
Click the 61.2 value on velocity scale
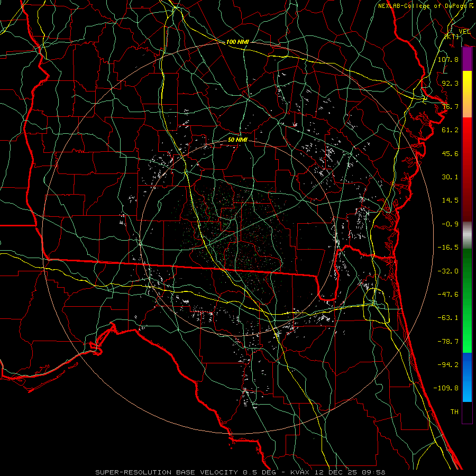450,130
